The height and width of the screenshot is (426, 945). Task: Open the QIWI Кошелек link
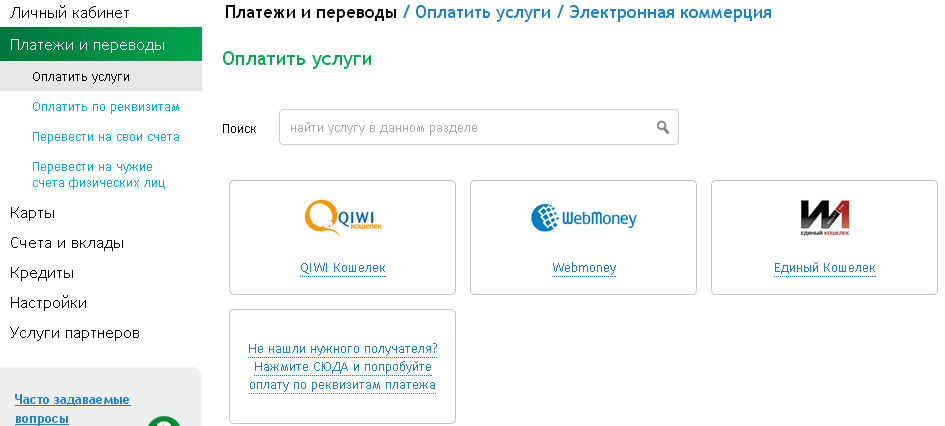343,268
